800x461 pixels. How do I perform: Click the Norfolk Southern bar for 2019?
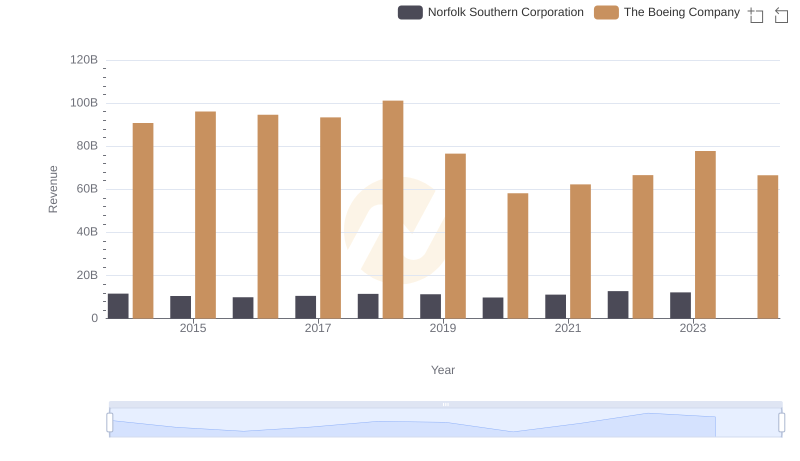[431, 306]
